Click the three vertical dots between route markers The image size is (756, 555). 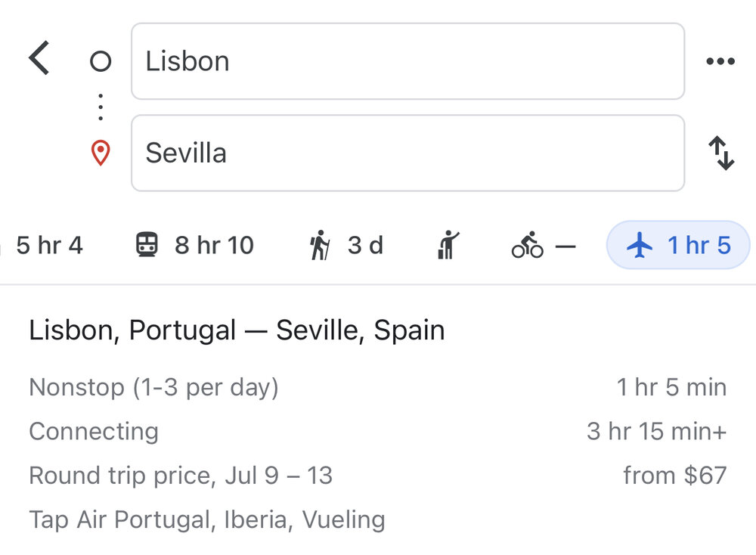[x=100, y=107]
